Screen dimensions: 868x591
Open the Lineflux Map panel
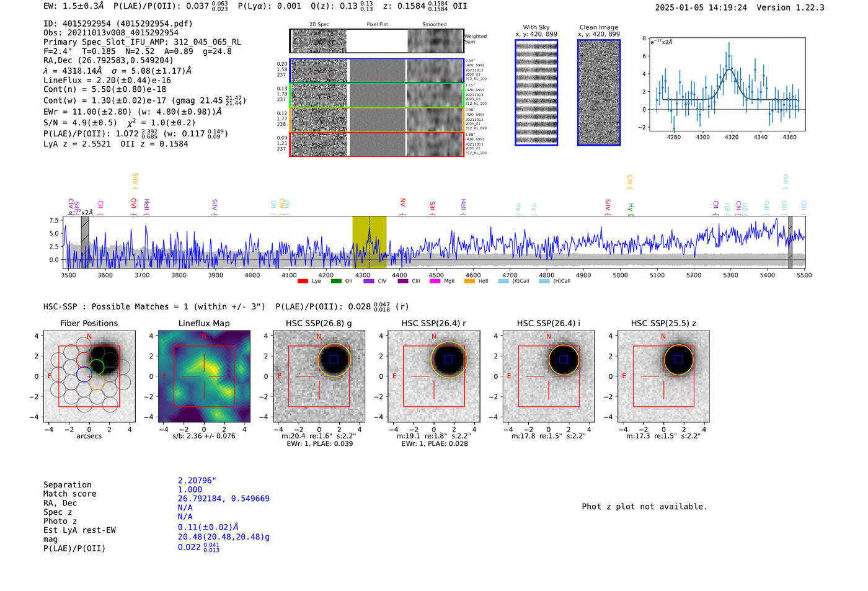204,376
